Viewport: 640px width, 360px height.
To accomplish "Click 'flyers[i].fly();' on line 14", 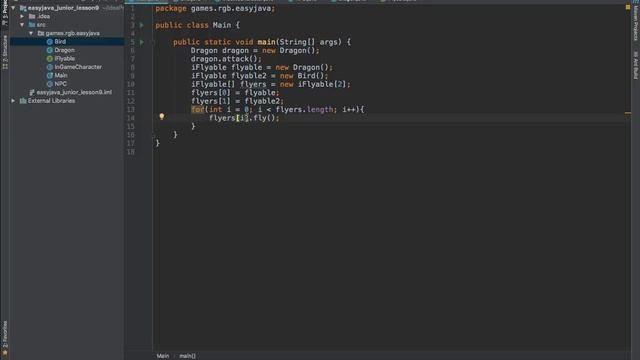I will click(x=244, y=118).
